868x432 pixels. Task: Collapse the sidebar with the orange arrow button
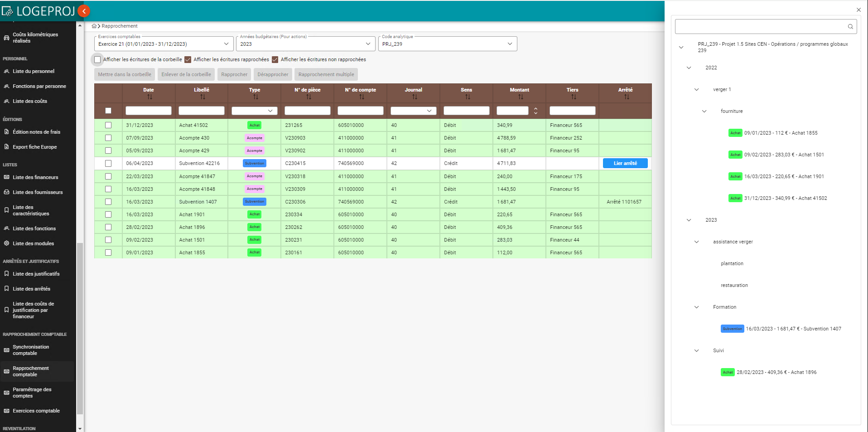tap(84, 11)
